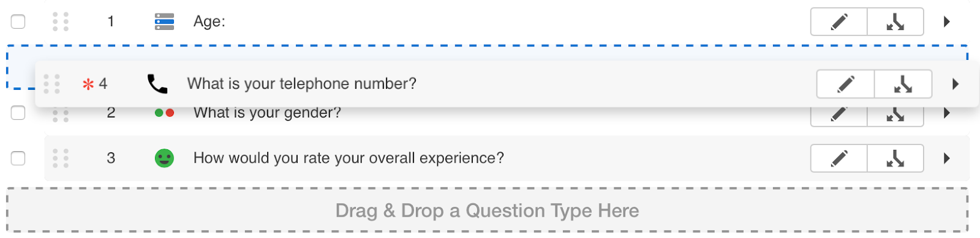Expand the overall experience question arrow
Image resolution: width=980 pixels, height=238 pixels.
pos(947,158)
